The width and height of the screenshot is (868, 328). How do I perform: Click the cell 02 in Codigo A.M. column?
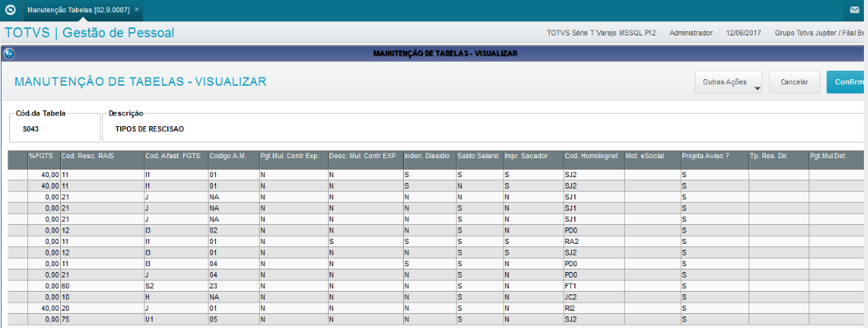tap(233, 230)
